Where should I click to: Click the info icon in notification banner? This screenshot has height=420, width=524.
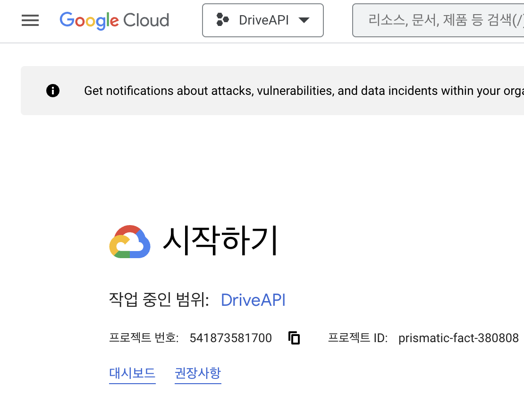click(53, 91)
